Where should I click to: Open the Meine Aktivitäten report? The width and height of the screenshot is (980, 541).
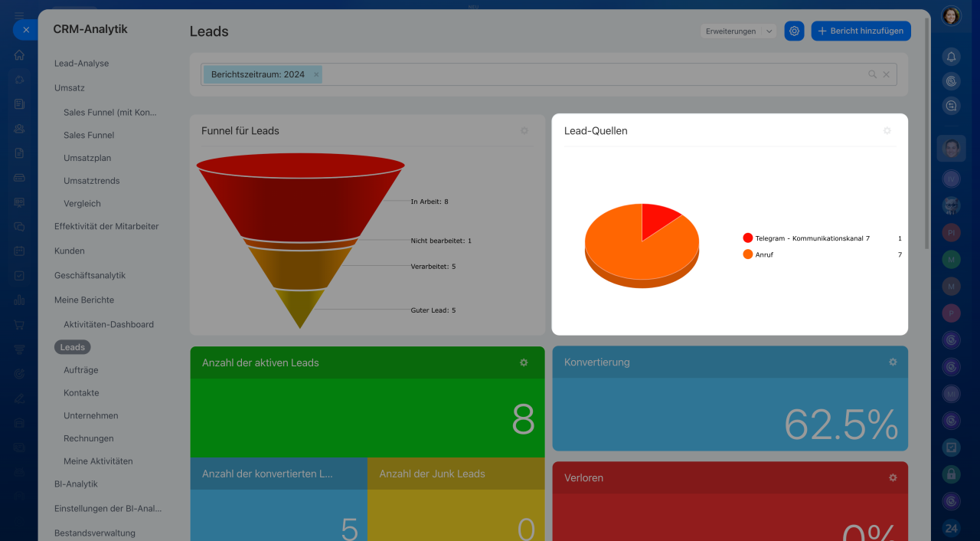[98, 461]
